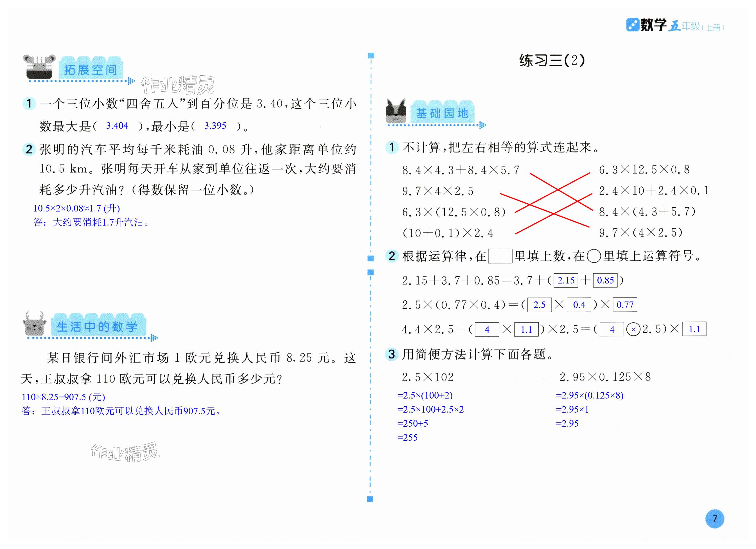Select the step =2.95×1

click(572, 409)
